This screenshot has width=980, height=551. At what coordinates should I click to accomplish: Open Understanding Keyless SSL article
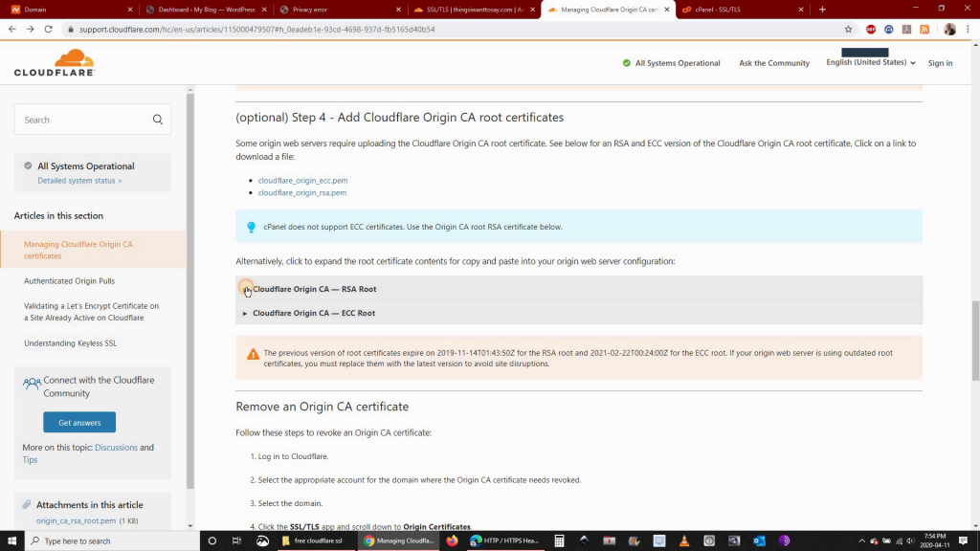click(71, 343)
